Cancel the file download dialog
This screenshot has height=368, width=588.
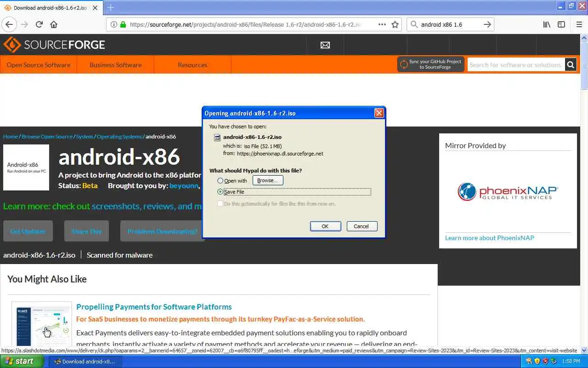(x=361, y=226)
